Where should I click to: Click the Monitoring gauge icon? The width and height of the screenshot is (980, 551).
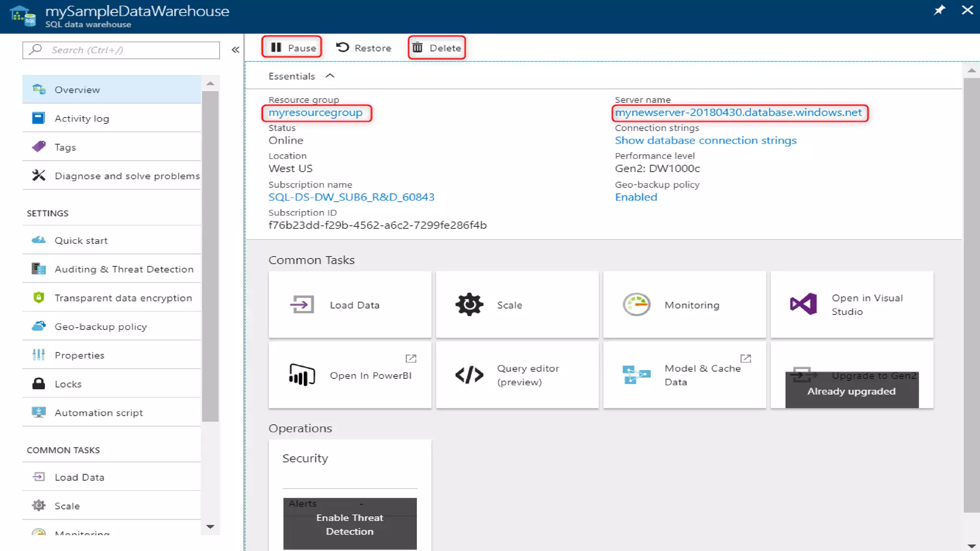tap(636, 304)
